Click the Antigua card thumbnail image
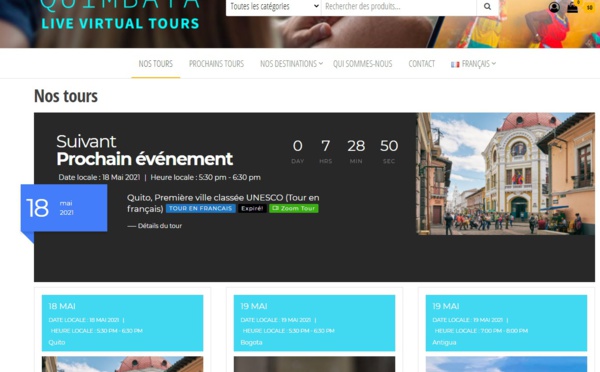600x372 pixels. 506,364
